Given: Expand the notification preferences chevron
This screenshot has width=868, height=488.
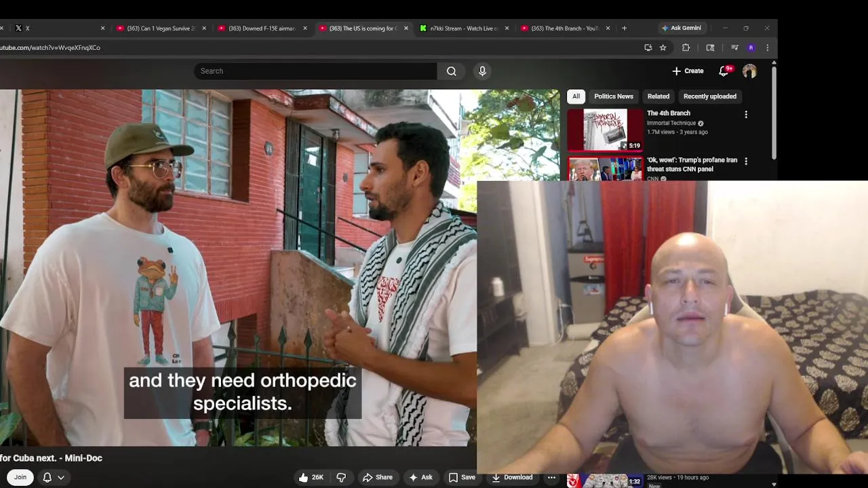Looking at the screenshot, I should coord(61,477).
